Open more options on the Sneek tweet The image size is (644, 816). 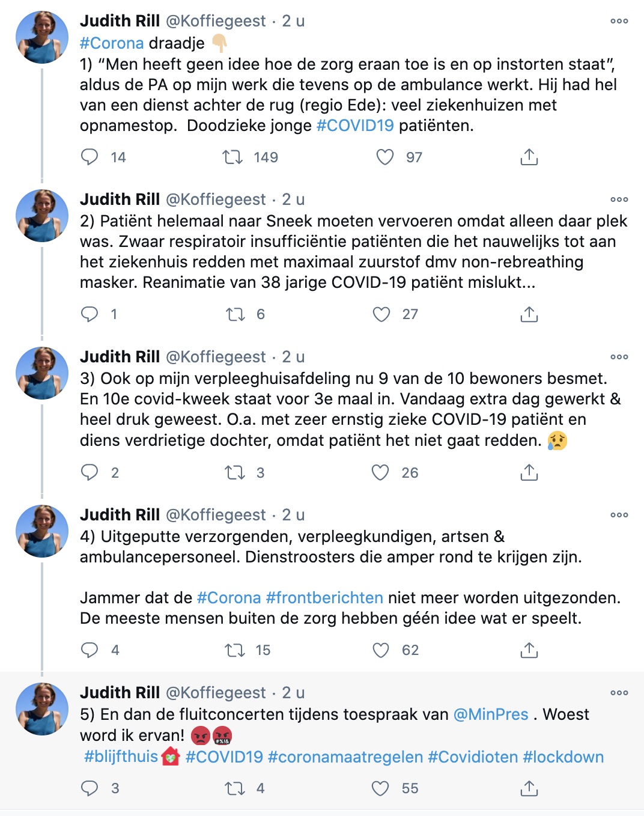(619, 199)
